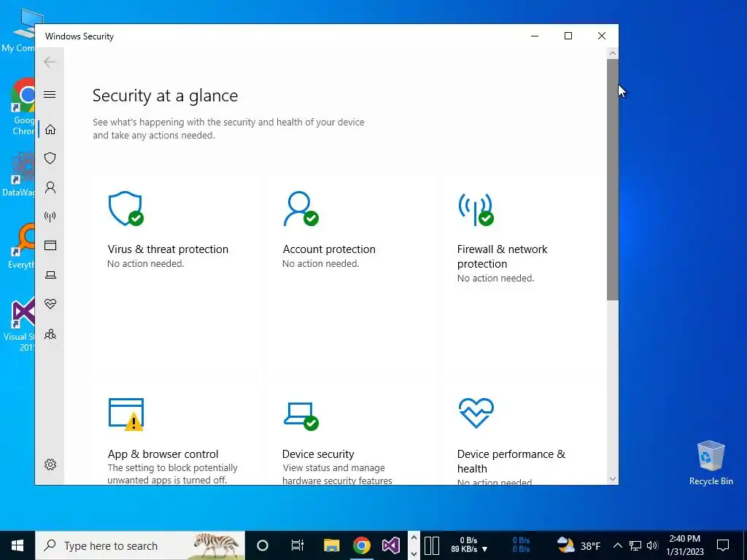Maximize the Windows Security window
The width and height of the screenshot is (747, 560).
(x=568, y=36)
